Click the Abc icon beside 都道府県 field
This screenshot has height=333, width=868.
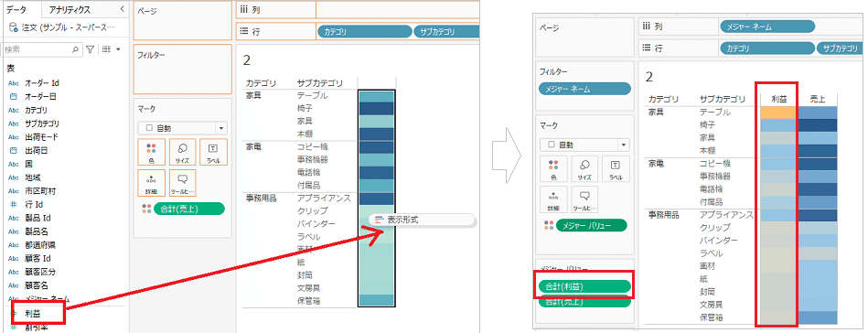click(x=14, y=245)
